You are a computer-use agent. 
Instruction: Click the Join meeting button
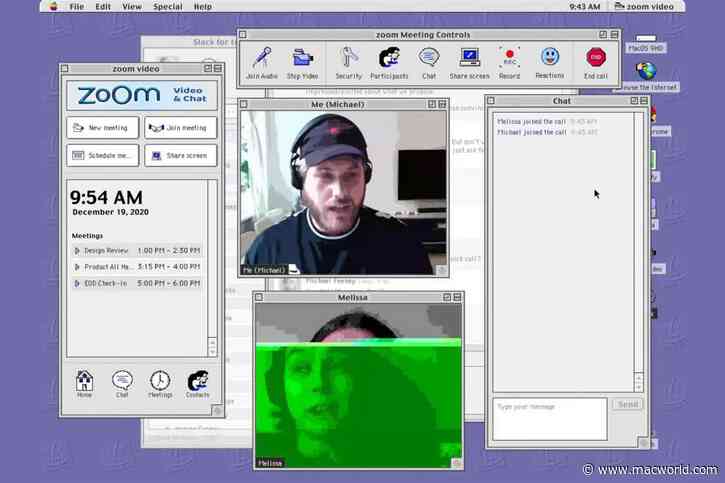pos(180,128)
